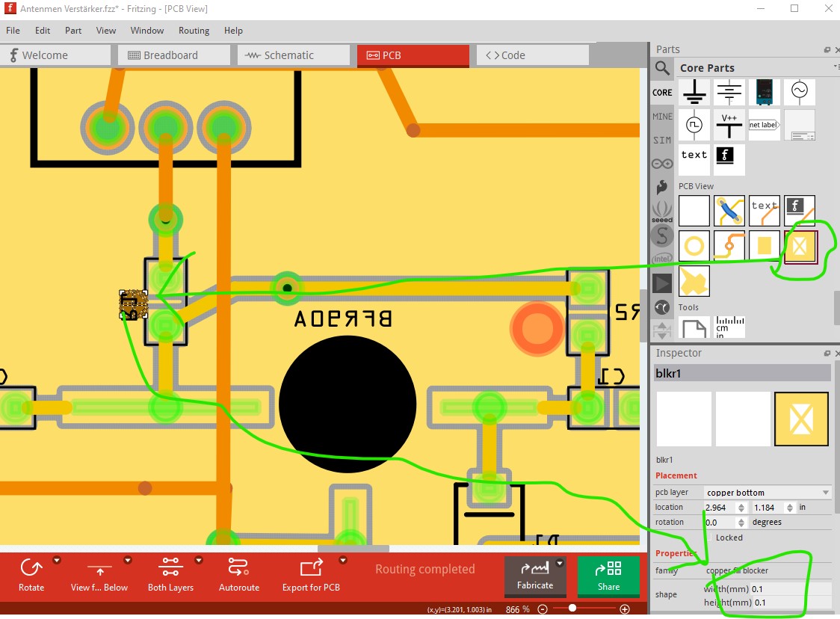Click the green Share button
The image size is (840, 619).
[x=608, y=574]
